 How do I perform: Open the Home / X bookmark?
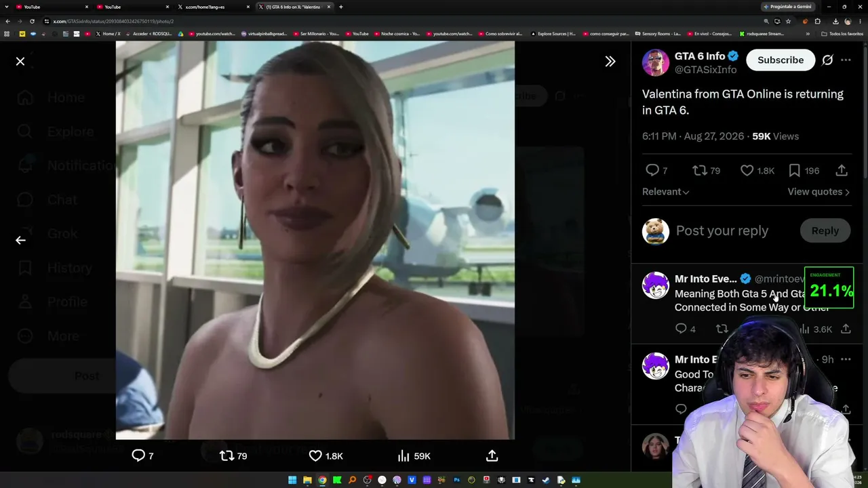tap(108, 34)
